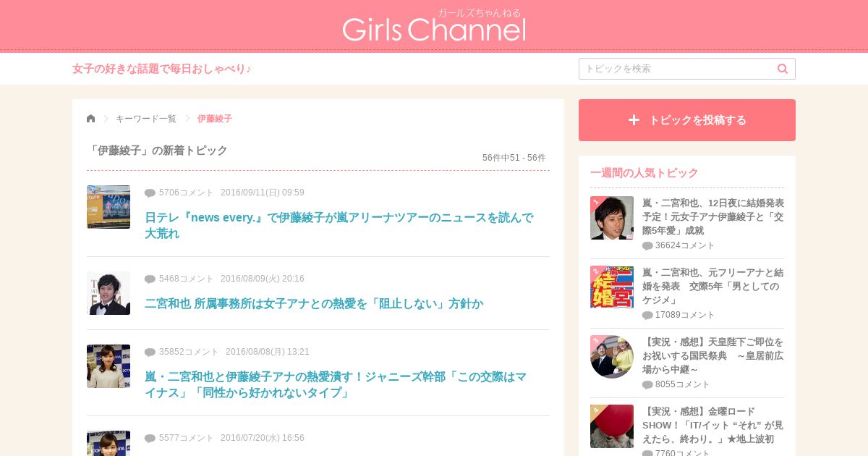Click 17089コメント count in sidebar

point(685,315)
